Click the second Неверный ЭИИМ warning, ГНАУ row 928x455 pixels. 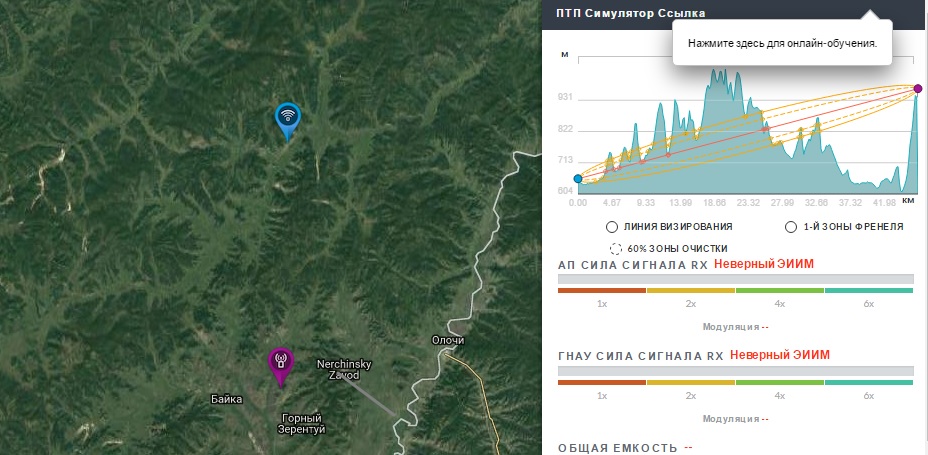(x=779, y=355)
